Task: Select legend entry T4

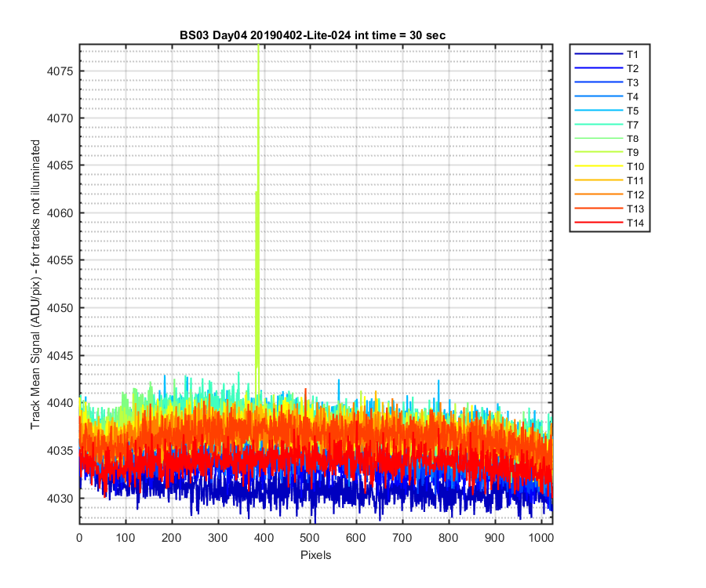Action: point(610,96)
